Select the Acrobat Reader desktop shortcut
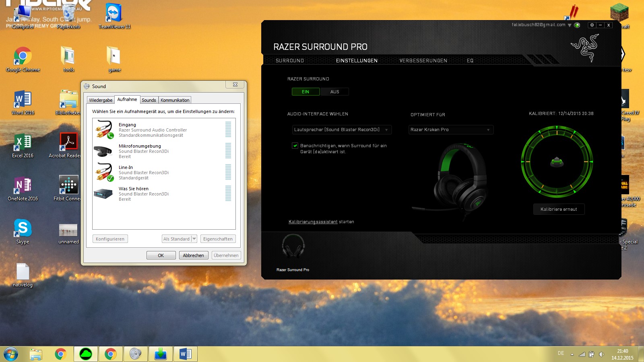The height and width of the screenshot is (362, 644). pyautogui.click(x=65, y=146)
